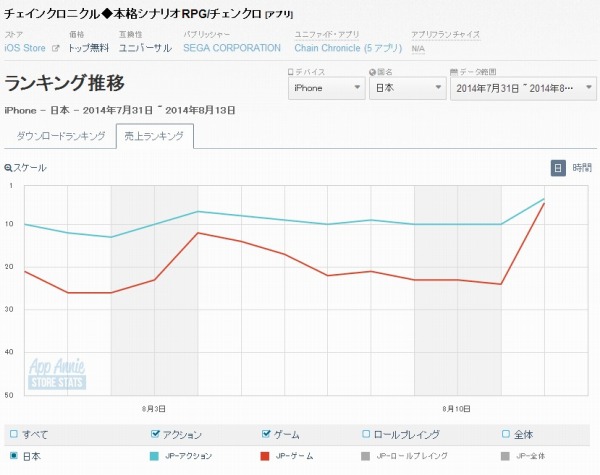Switch to the ダウンロードランキング tab

tap(61, 136)
